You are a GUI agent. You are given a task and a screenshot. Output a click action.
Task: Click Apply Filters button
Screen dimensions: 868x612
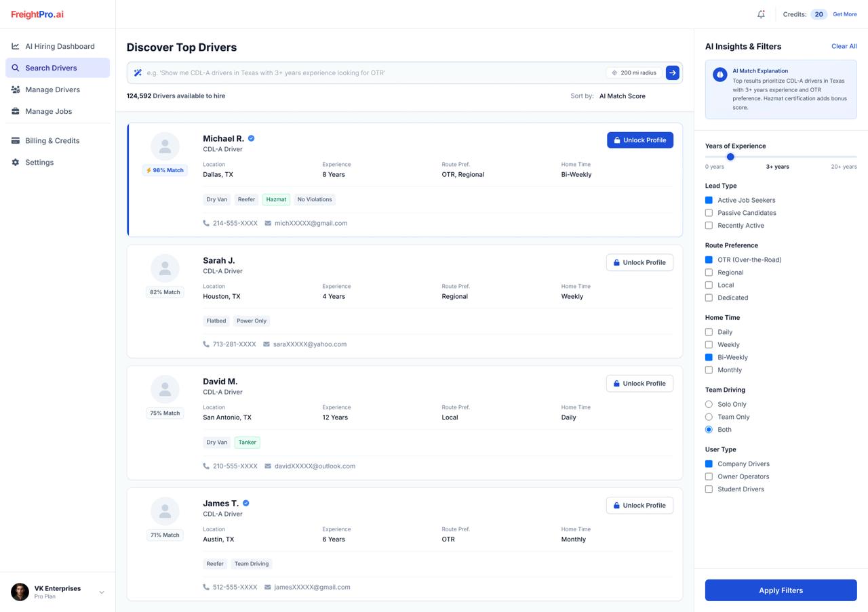[781, 590]
